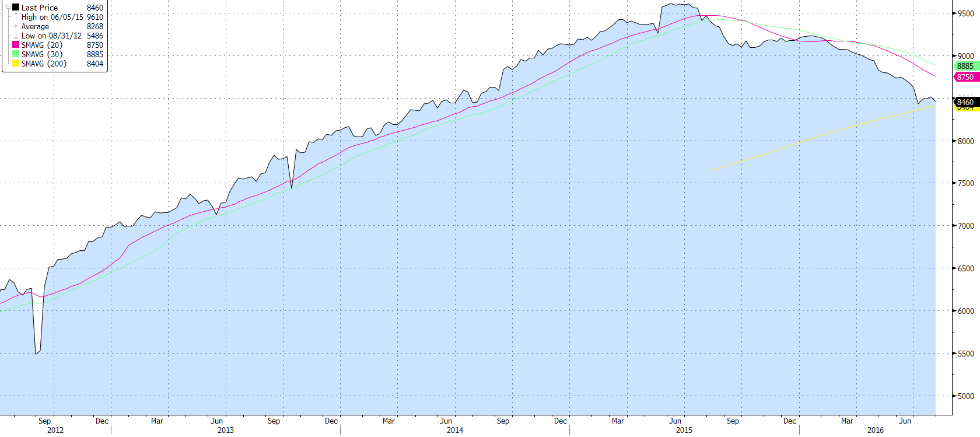Select the 'High on 06/05/15' legend entry
Viewport: 980px width, 437px height.
[x=52, y=17]
